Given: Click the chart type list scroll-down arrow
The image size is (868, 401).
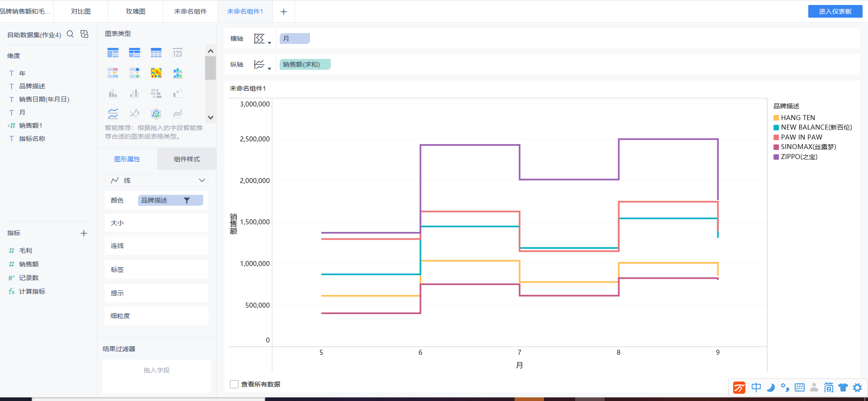Looking at the screenshot, I should point(210,117).
